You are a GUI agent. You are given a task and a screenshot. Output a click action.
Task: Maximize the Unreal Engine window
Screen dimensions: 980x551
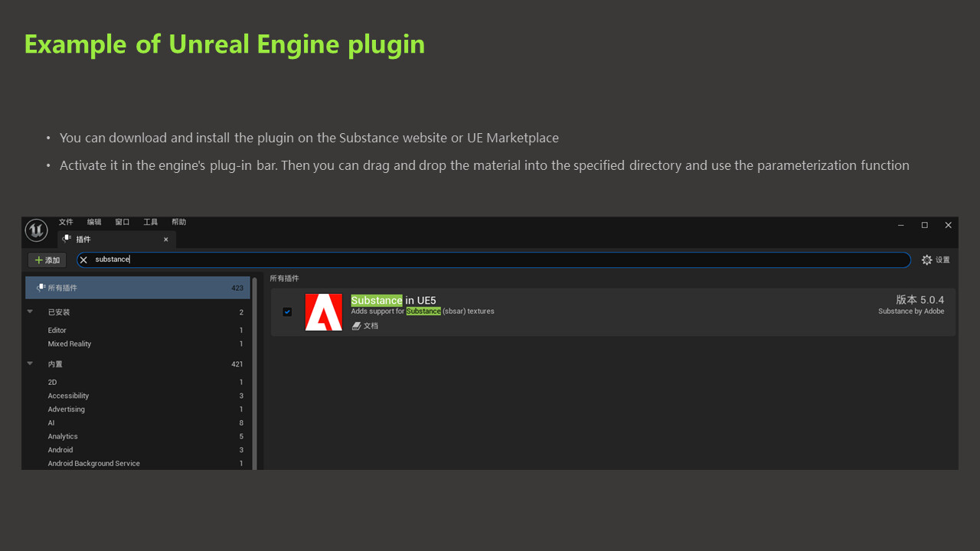point(925,225)
